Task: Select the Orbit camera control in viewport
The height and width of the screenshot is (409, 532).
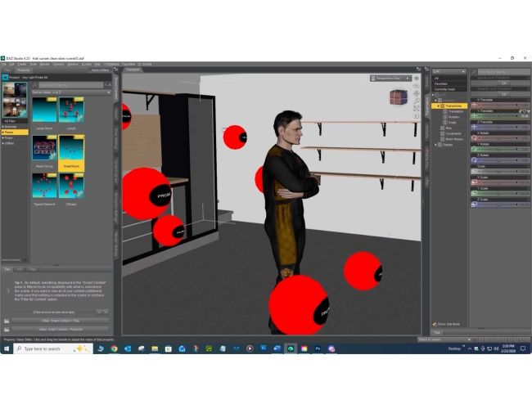Action: click(417, 86)
